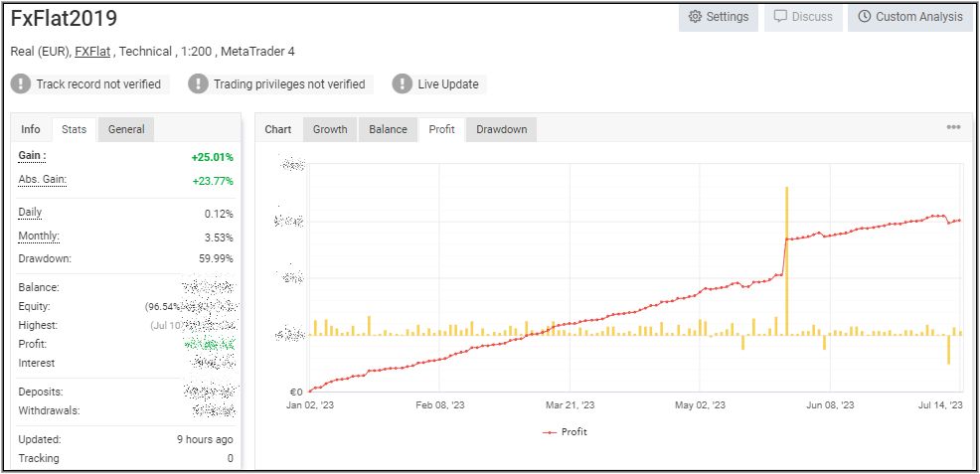
Task: Open the Discuss comment button
Action: [802, 17]
